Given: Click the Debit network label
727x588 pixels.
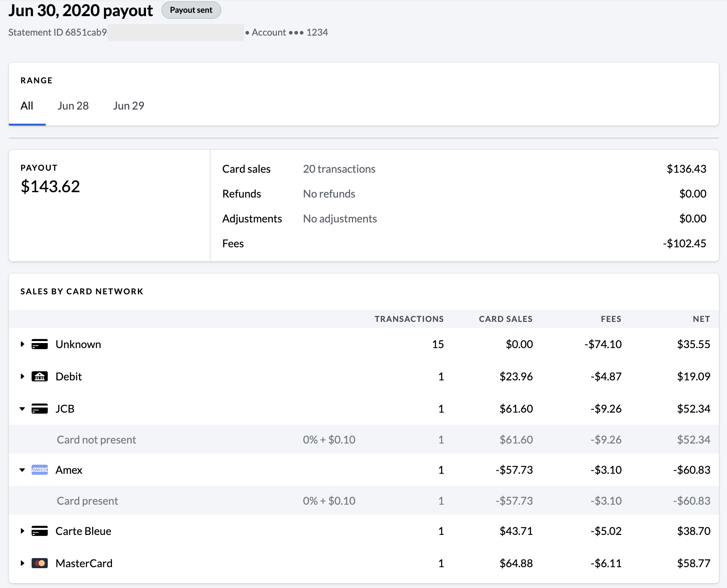Looking at the screenshot, I should click(x=69, y=376).
